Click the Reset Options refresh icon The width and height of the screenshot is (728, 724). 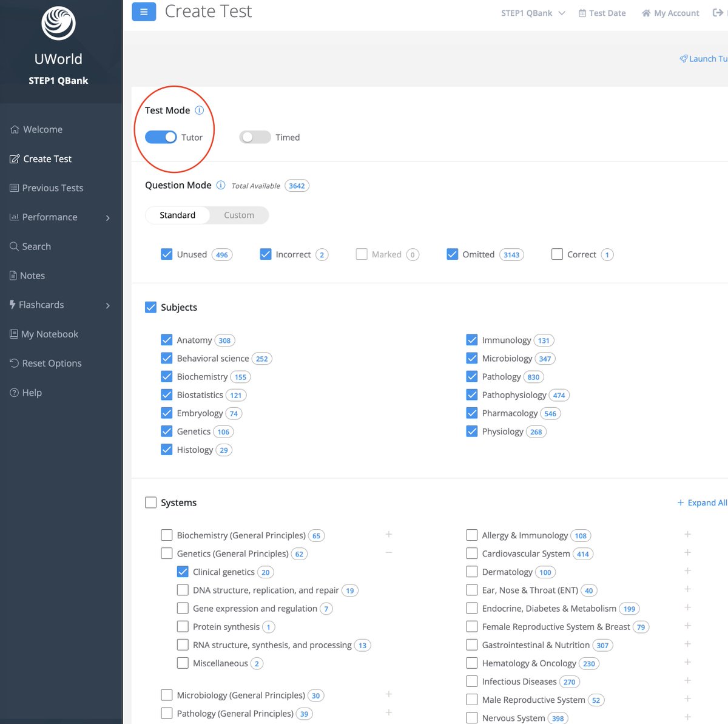[14, 363]
